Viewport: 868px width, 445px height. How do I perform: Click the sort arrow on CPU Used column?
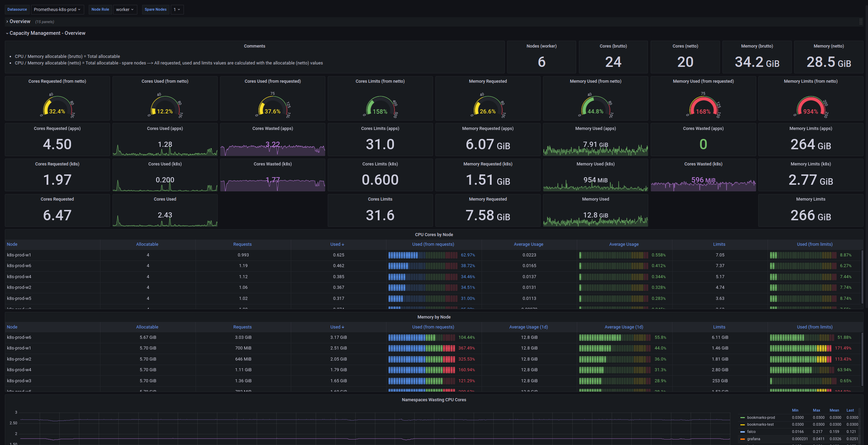343,244
